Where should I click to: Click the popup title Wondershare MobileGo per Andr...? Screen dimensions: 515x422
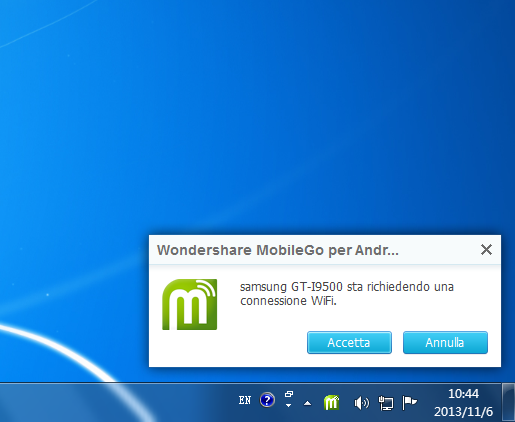278,250
